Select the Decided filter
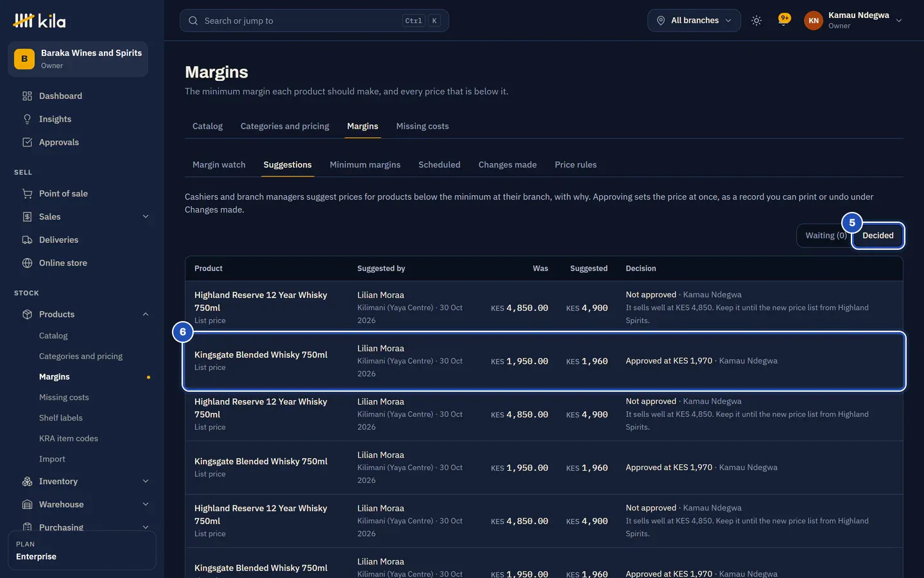924x578 pixels. [878, 236]
